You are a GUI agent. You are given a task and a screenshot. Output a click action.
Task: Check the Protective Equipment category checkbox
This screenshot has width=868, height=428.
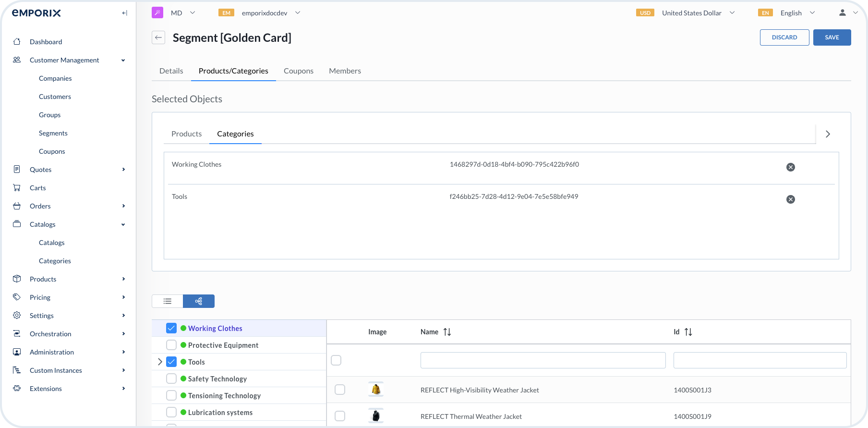coord(171,345)
